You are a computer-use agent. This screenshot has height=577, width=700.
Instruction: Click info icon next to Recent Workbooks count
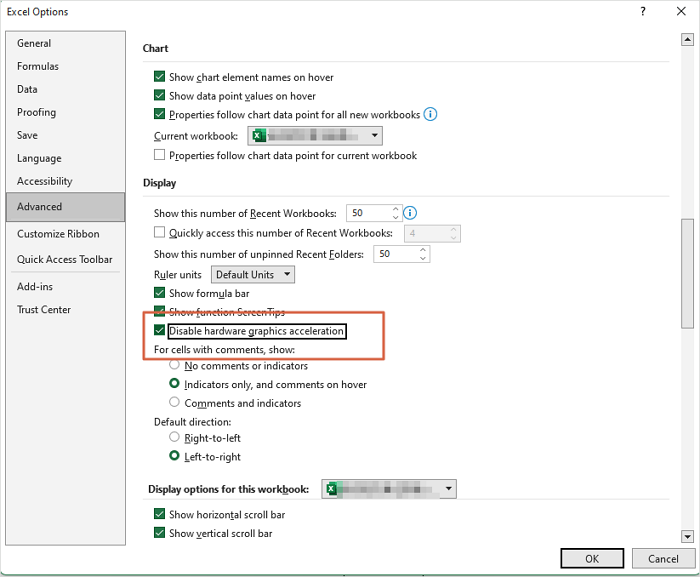point(410,213)
